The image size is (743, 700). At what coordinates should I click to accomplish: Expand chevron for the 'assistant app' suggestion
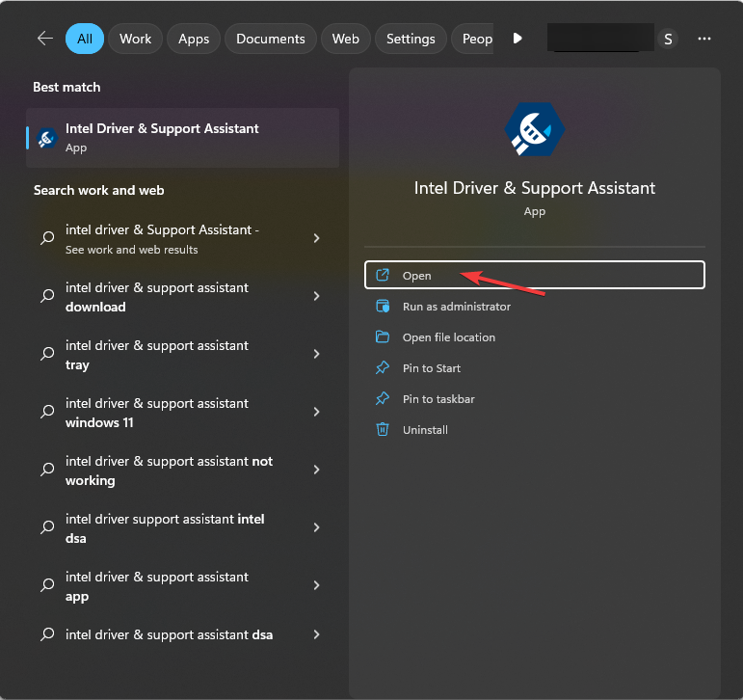(316, 585)
